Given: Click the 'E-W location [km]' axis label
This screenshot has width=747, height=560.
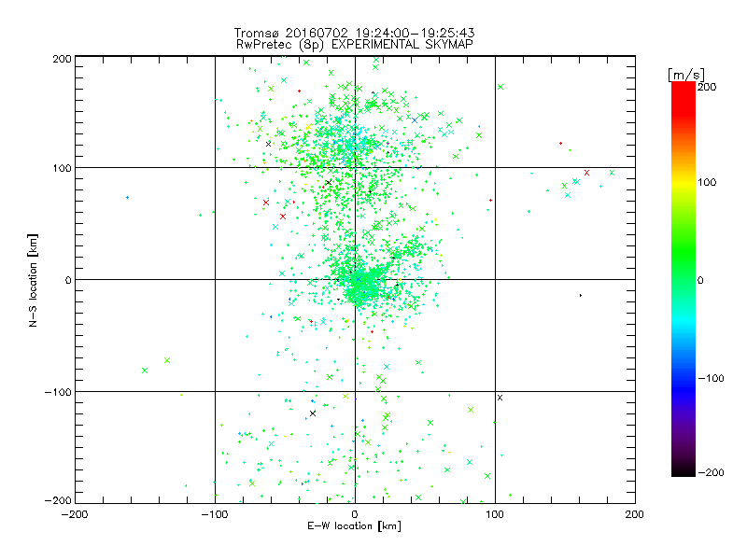Looking at the screenshot, I should (355, 526).
